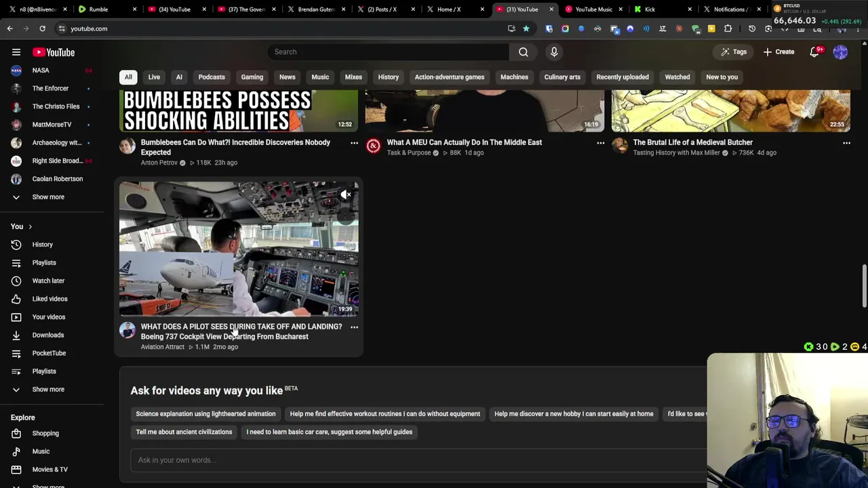Choose lighthearted animation science suggestion

tap(205, 414)
